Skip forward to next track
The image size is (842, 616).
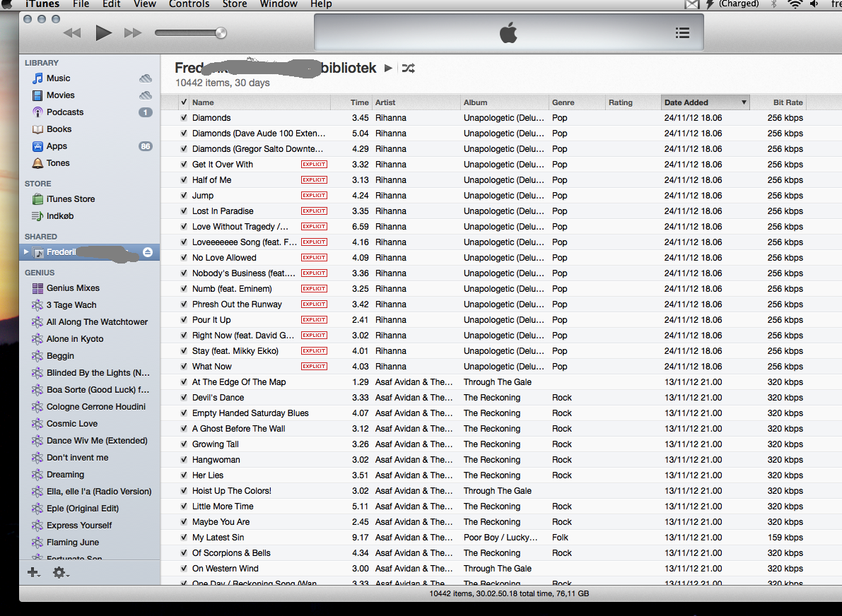point(133,32)
